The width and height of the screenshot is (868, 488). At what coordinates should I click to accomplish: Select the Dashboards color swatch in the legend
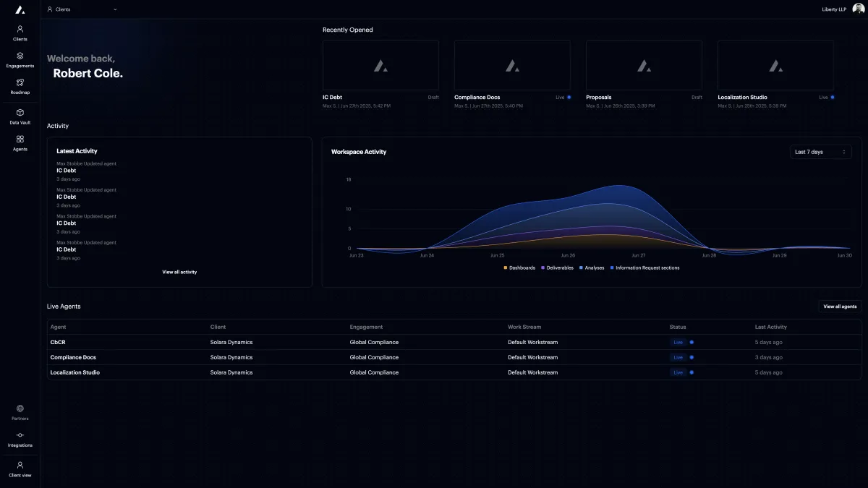click(505, 267)
